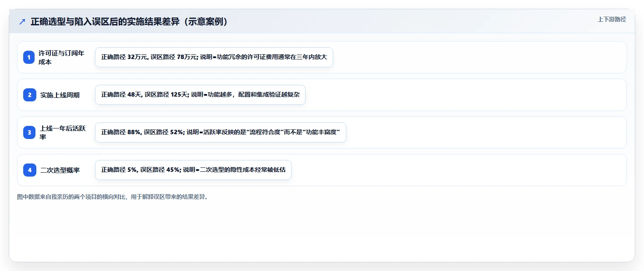
Task: Click the arrow icon beside the title
Action: point(22,22)
